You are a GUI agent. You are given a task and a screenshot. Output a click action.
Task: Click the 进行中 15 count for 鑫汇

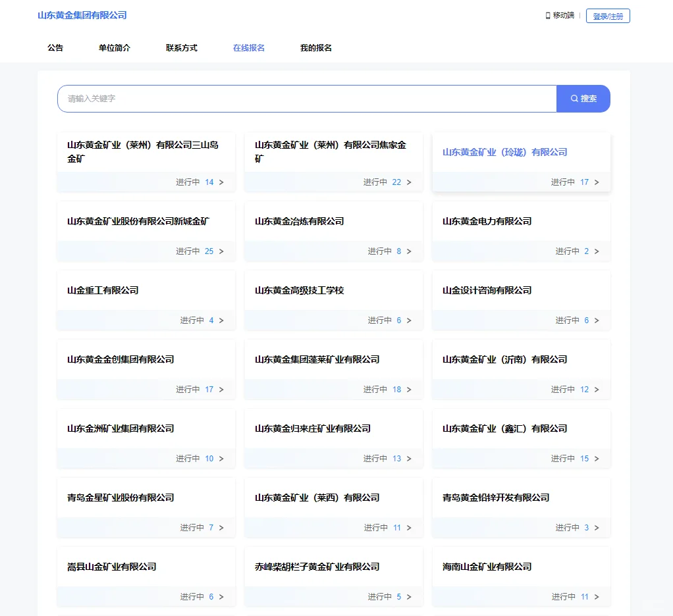(x=570, y=459)
